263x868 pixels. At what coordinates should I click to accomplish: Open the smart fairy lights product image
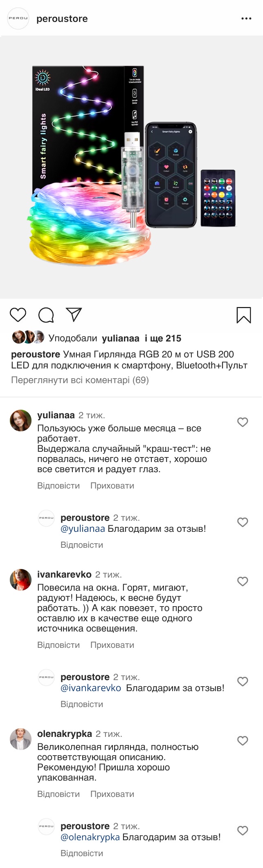tap(131, 167)
